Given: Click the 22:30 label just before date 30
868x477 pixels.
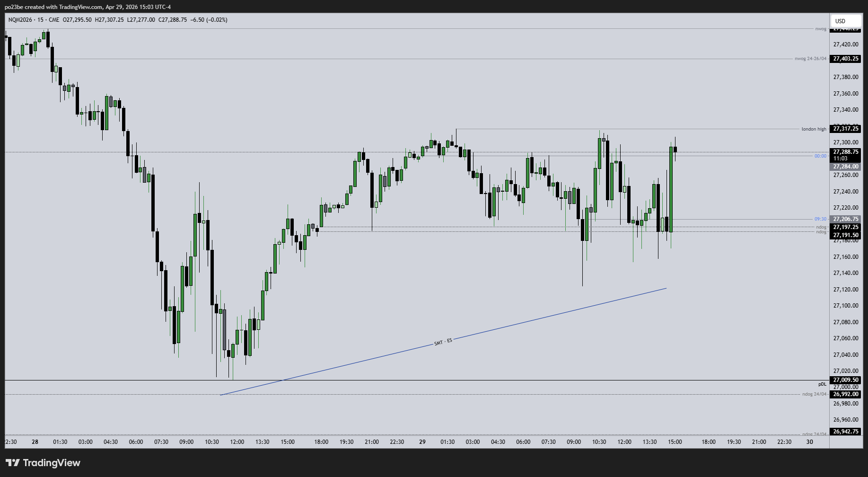Looking at the screenshot, I should [784, 442].
